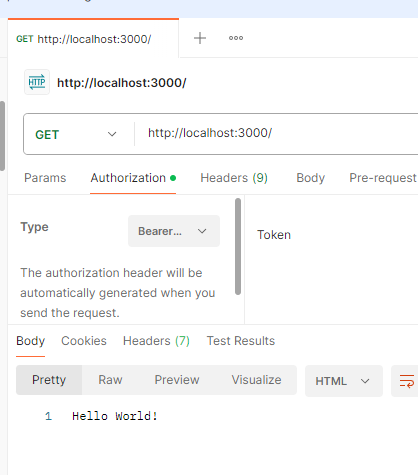This screenshot has height=475, width=418.
Task: Switch to the Params tab
Action: coord(45,178)
